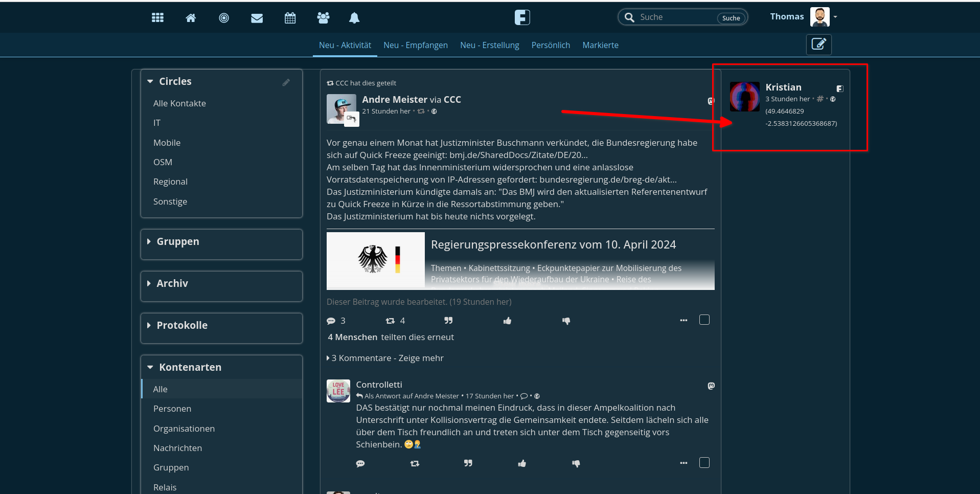Expand the Gruppen panel

177,241
